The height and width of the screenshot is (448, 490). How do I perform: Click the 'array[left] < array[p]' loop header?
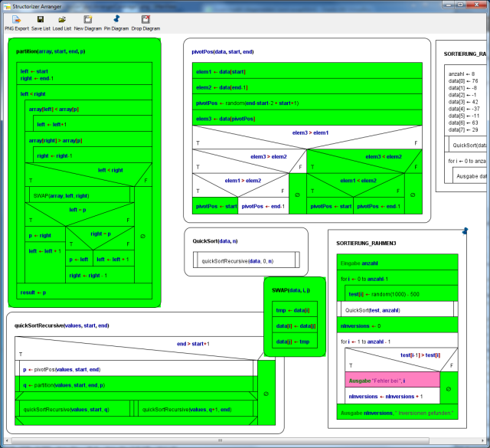click(54, 110)
